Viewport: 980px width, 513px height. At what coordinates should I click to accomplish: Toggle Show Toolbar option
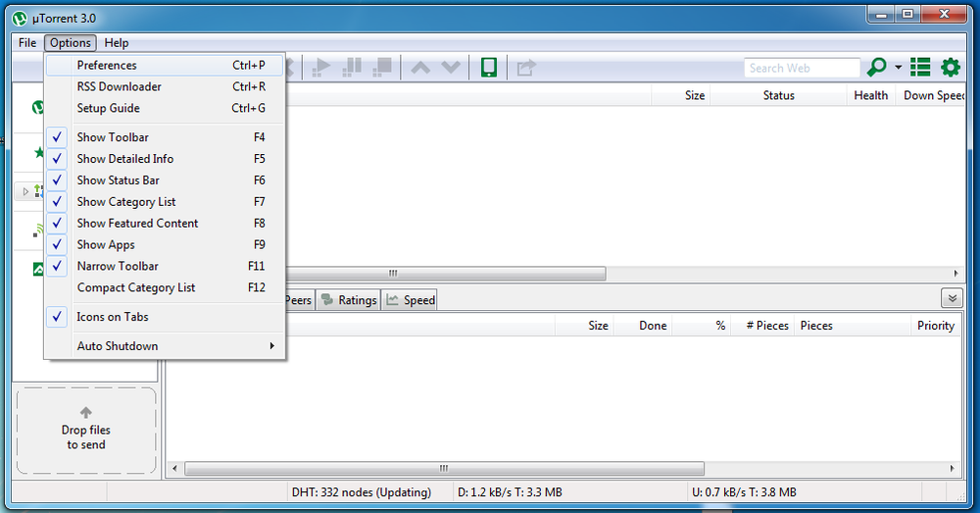[x=165, y=137]
